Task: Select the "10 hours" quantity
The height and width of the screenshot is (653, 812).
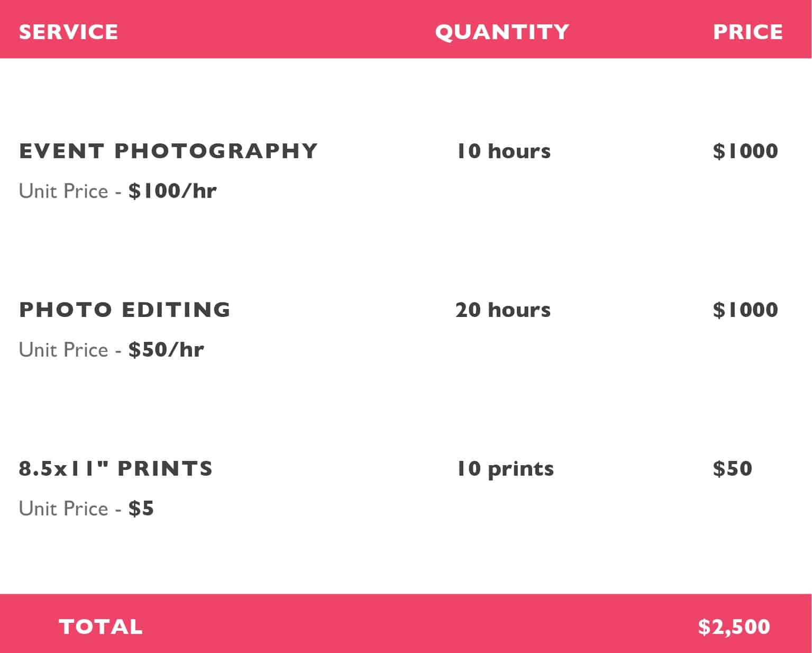Action: tap(503, 151)
